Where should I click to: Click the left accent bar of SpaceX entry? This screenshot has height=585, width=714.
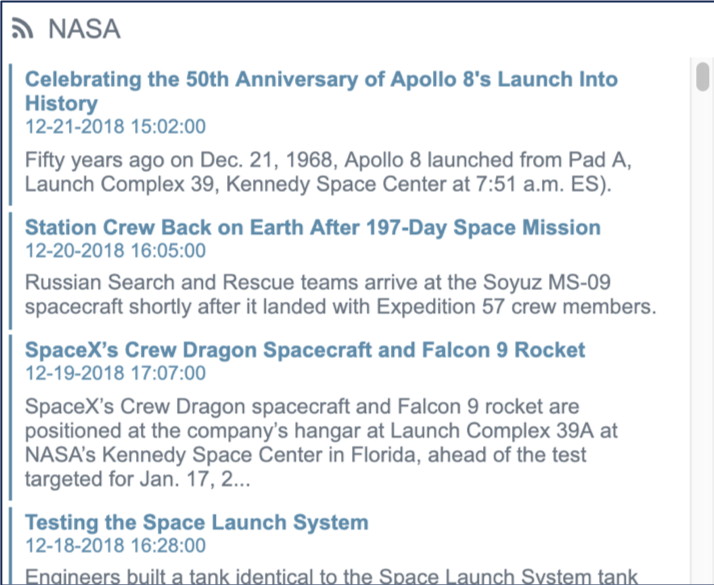tap(11, 417)
